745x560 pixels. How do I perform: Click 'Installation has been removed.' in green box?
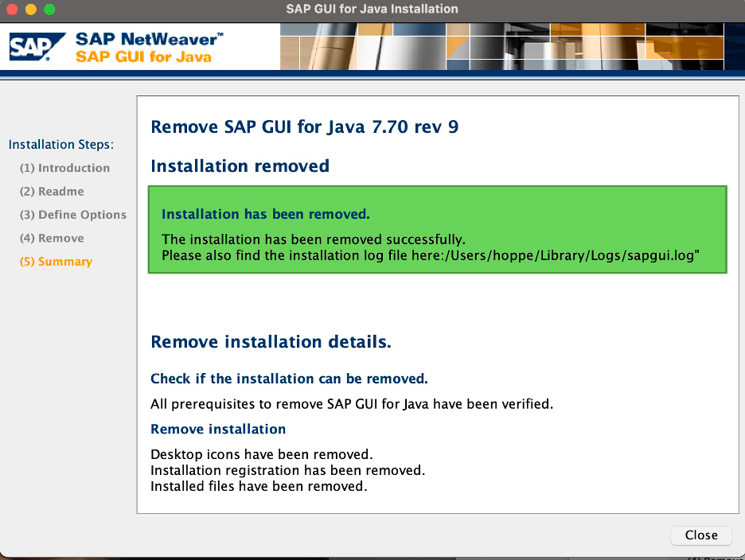[266, 214]
